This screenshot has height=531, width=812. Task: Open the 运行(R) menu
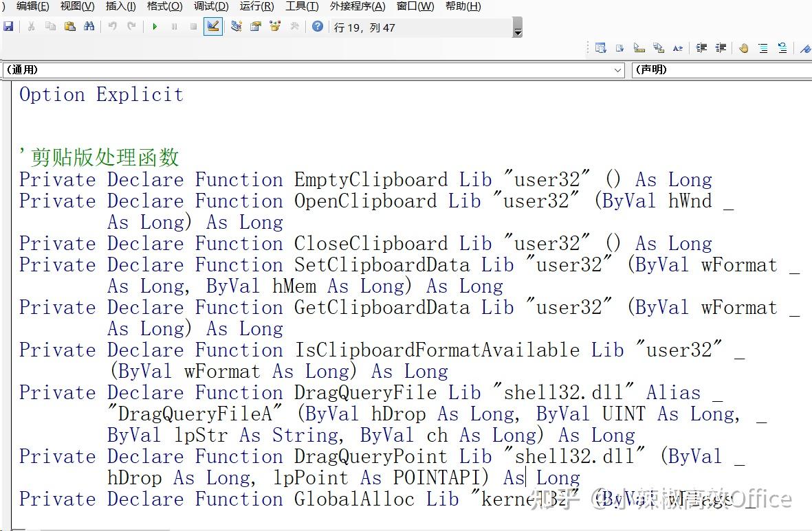point(256,7)
